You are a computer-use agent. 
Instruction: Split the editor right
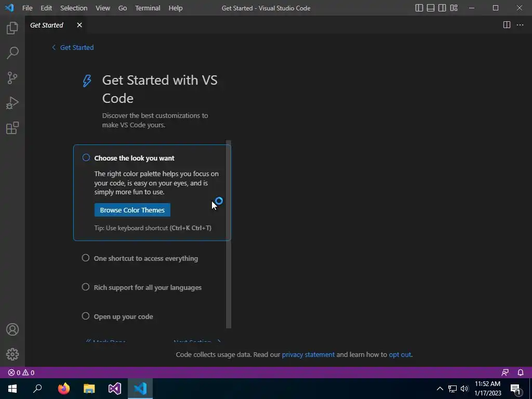[507, 25]
